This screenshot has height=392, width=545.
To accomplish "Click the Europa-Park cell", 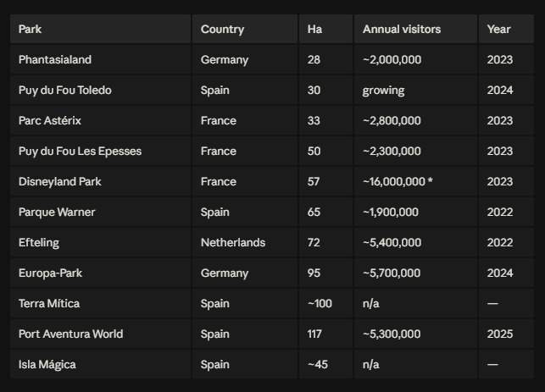I will [101, 273].
